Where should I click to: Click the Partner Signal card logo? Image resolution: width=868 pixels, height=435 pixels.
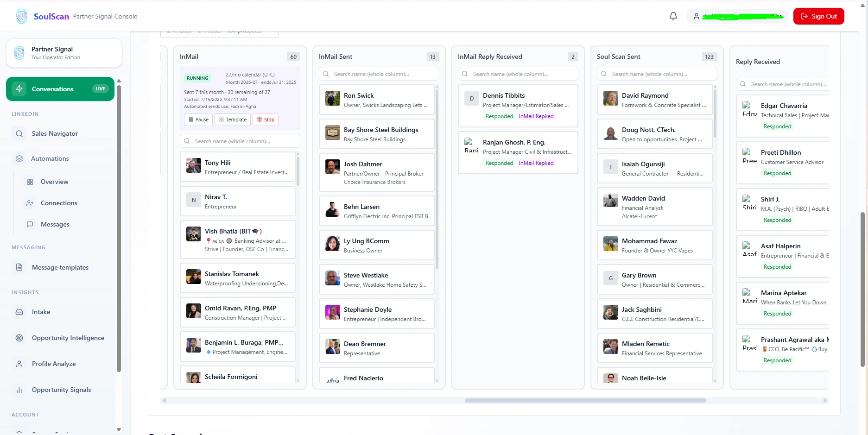click(x=19, y=53)
